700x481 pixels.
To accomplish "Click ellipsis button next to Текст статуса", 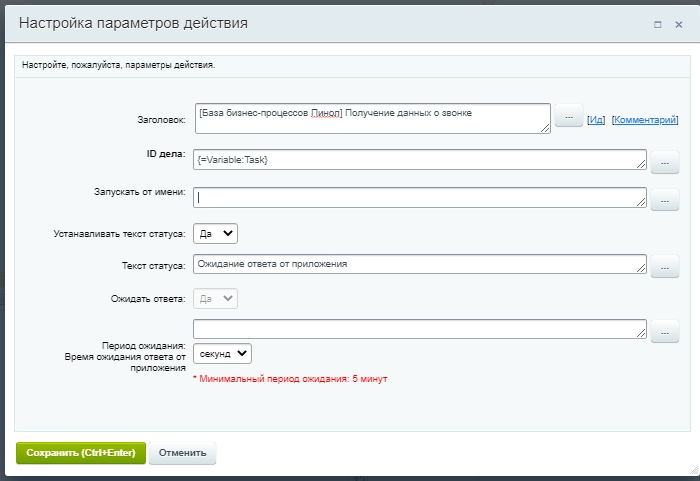I will coord(664,266).
